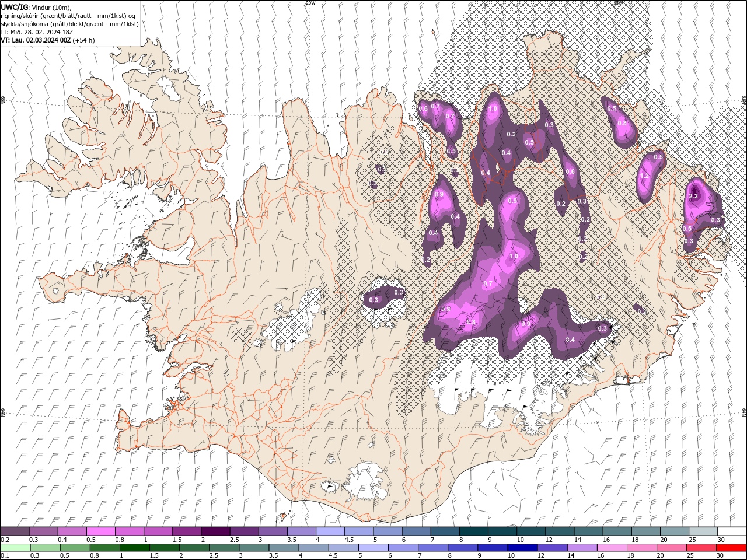Click the light lavender swatch between 4 and 4.5, upper legend

coord(330,531)
